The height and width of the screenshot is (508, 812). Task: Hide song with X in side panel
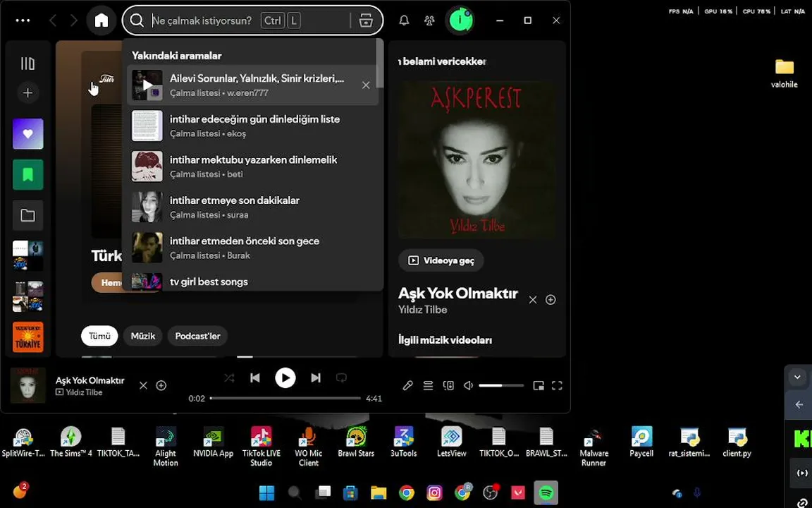(x=533, y=300)
